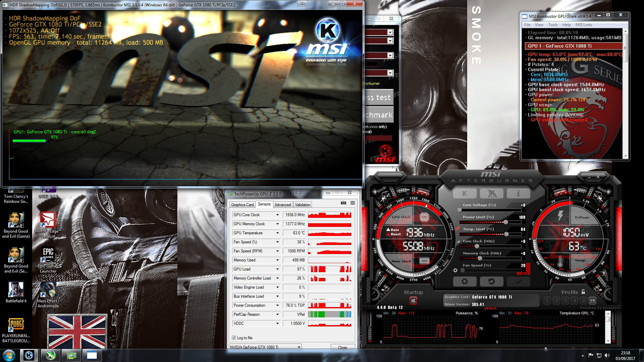This screenshot has width=644, height=362.
Task: Launch Kombustor with Afterburner's K button
Action: point(465,193)
